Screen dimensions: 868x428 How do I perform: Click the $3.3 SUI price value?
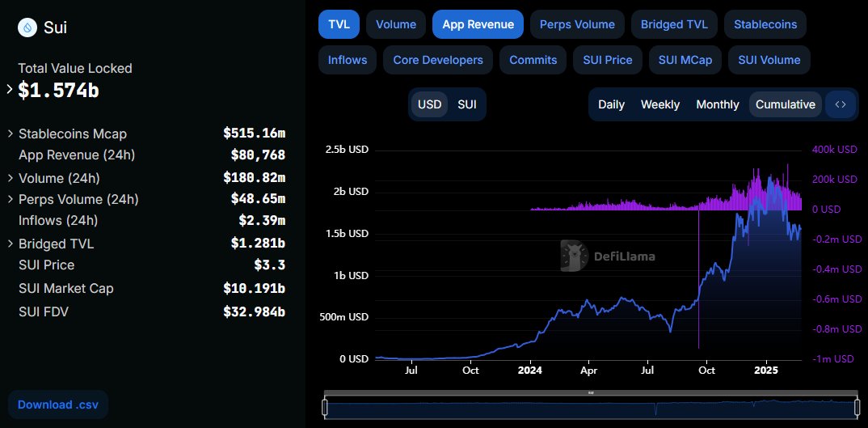[x=270, y=265]
